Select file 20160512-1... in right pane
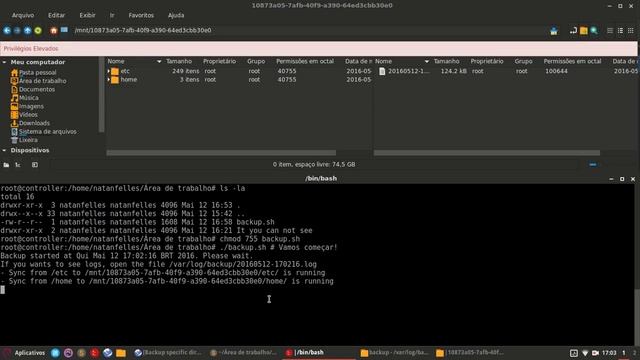This screenshot has height=360, width=640. [x=409, y=71]
